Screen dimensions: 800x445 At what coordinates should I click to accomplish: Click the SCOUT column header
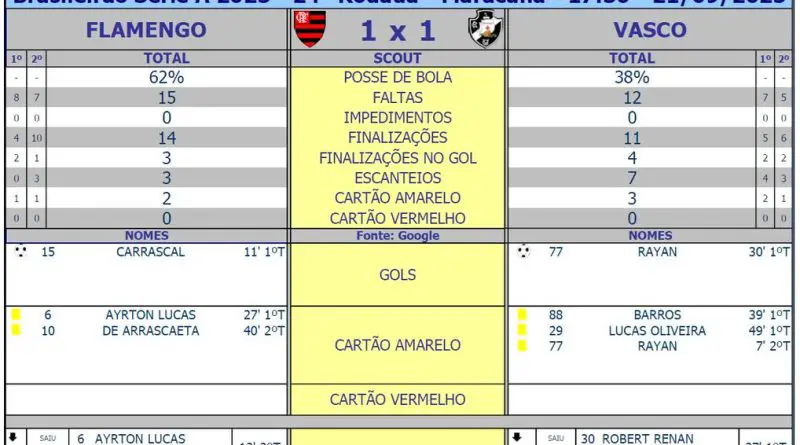(397, 58)
